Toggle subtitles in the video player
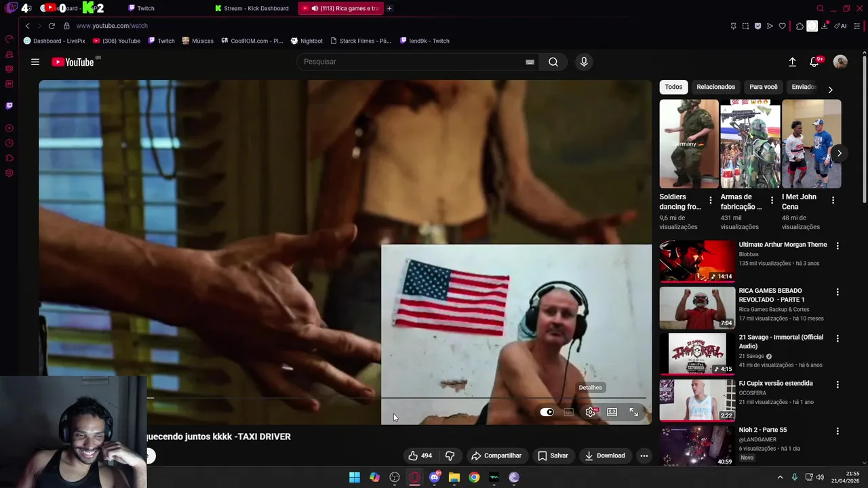The height and width of the screenshot is (488, 868). point(569,412)
